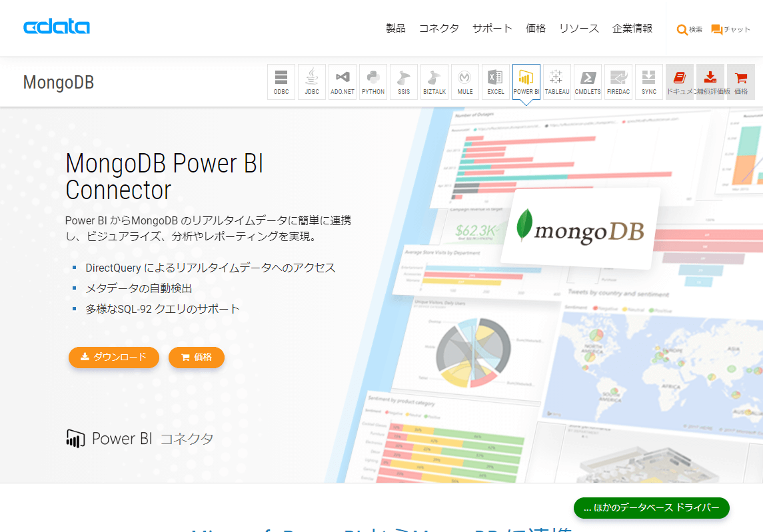Open the Python connector icon
The image size is (763, 532).
click(373, 82)
